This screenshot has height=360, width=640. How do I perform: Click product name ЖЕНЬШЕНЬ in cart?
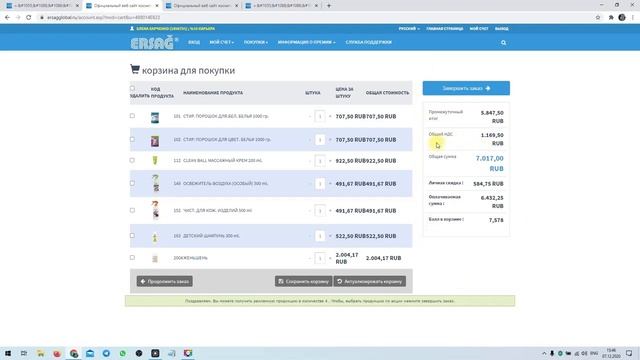coord(194,258)
